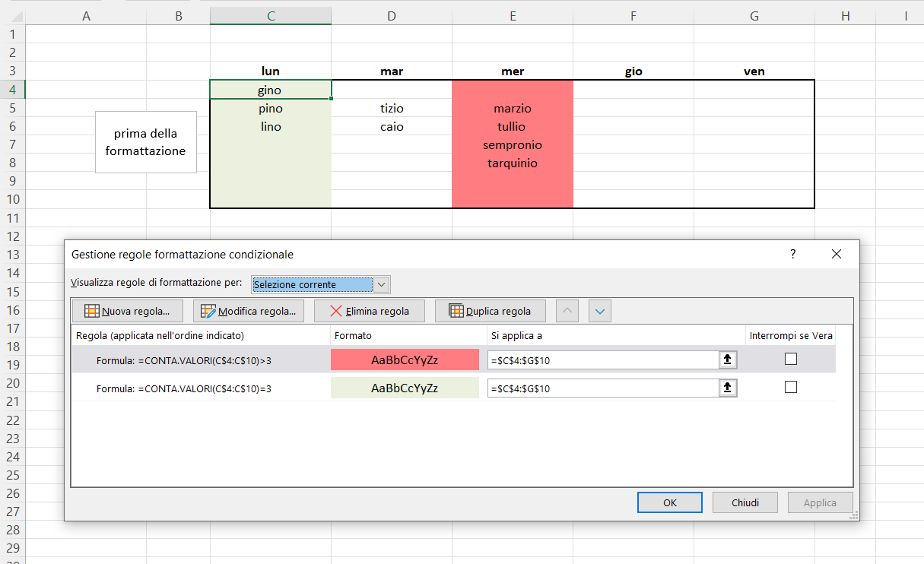Click the help question mark icon
Viewport: 924px width, 564px height.
point(793,255)
